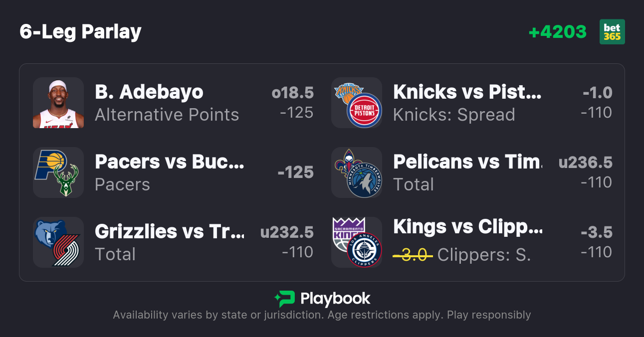Viewport: 644px width, 337px height.
Task: Open the Pacers vs Bucks moneyline leg
Action: pos(170,172)
